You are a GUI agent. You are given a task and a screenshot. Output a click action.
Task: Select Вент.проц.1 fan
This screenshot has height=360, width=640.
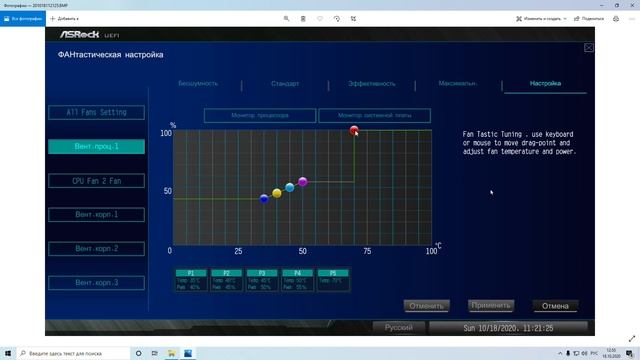pos(96,147)
